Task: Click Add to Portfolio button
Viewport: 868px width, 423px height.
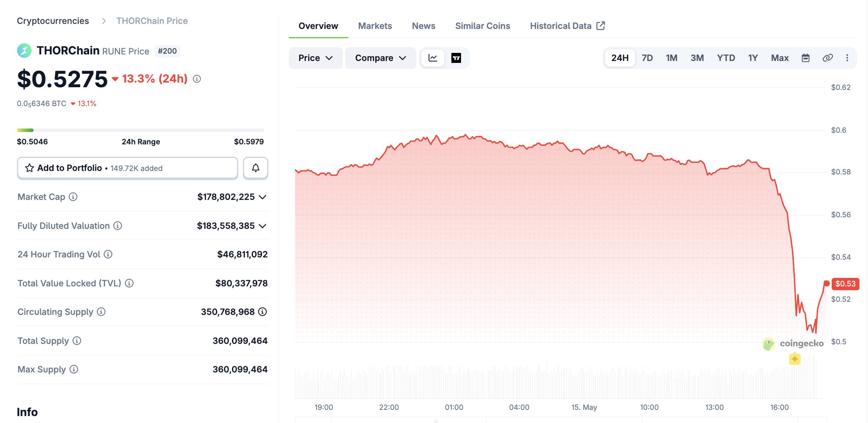Action: 127,168
